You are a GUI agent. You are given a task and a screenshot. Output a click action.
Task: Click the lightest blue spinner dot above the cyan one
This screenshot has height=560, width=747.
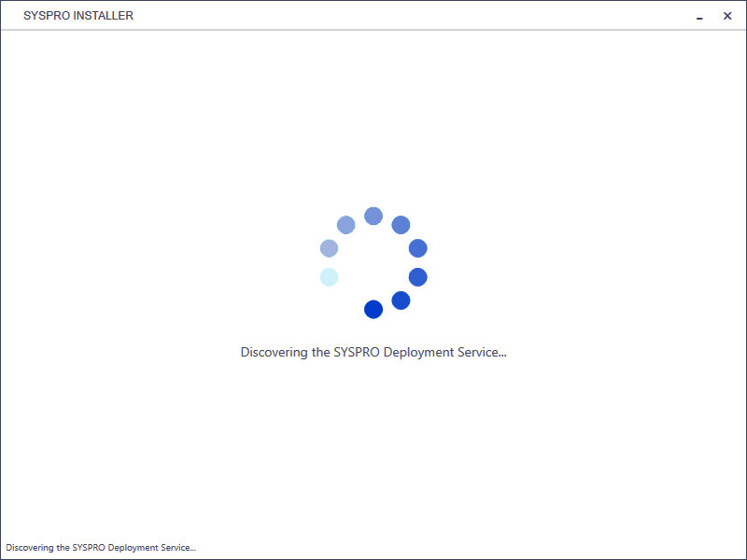click(330, 248)
